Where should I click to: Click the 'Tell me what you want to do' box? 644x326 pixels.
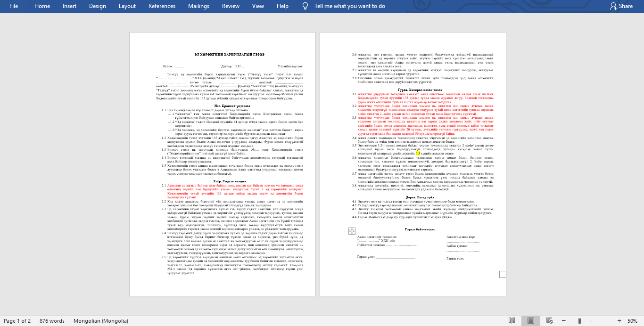pyautogui.click(x=349, y=6)
